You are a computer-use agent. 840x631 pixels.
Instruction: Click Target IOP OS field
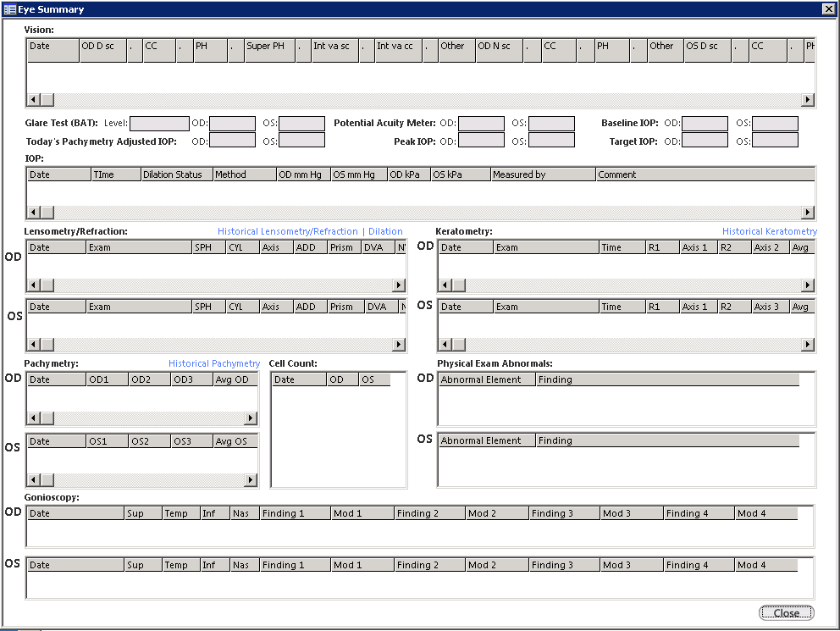[775, 141]
